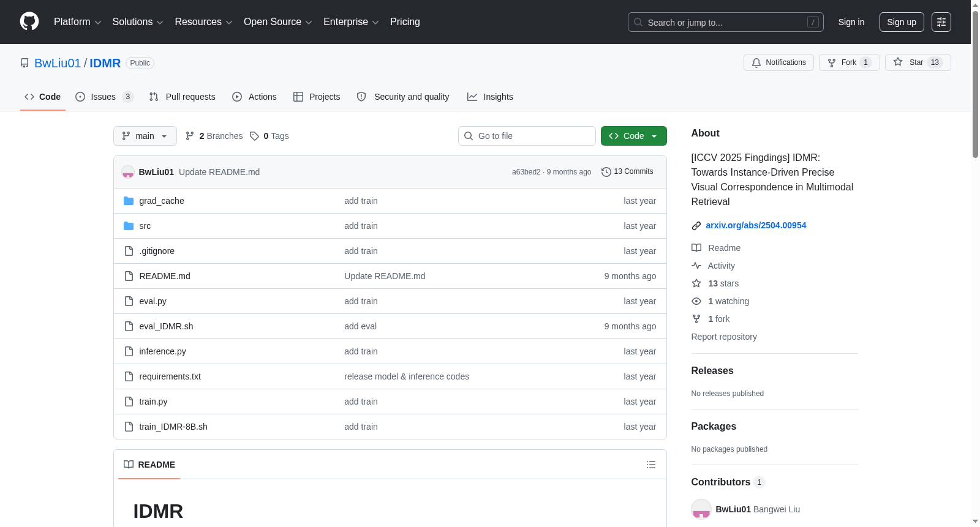980x527 pixels.
Task: Click the link icon beside arxiv URL
Action: tap(696, 226)
